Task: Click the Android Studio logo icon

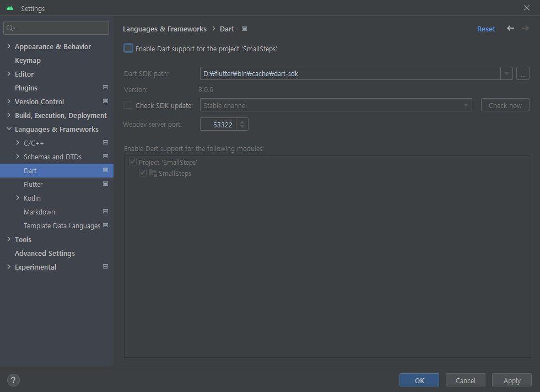Action: point(10,8)
